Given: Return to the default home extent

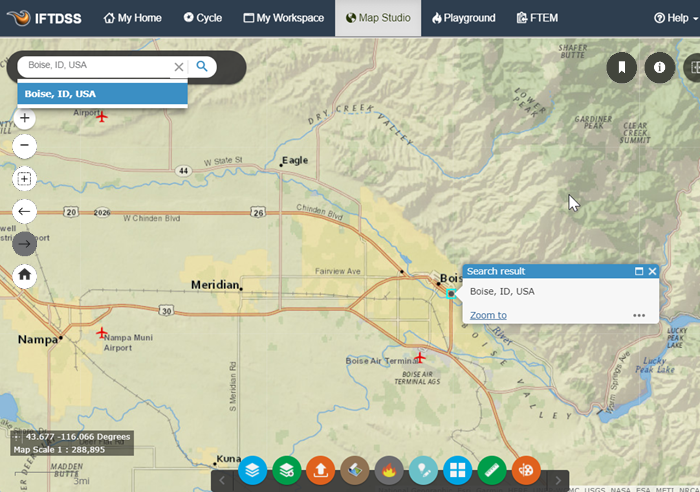Looking at the screenshot, I should 25,275.
